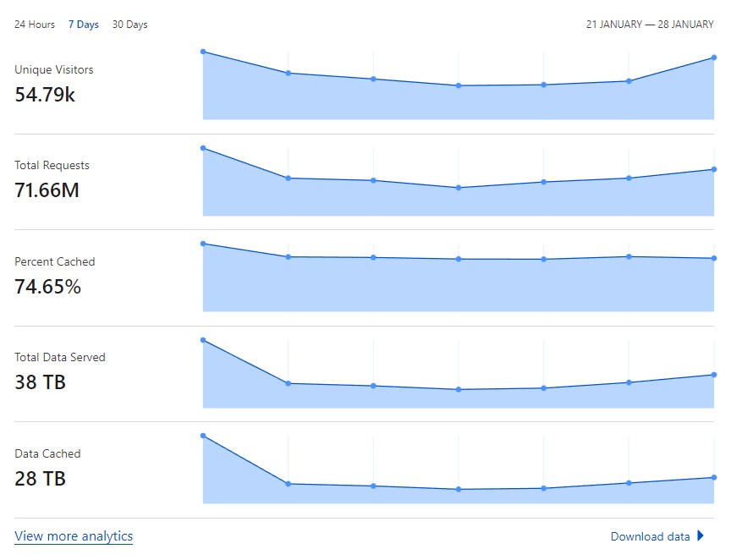The width and height of the screenshot is (731, 560).
Task: Select the second point on Total Data Served chart
Action: click(289, 384)
